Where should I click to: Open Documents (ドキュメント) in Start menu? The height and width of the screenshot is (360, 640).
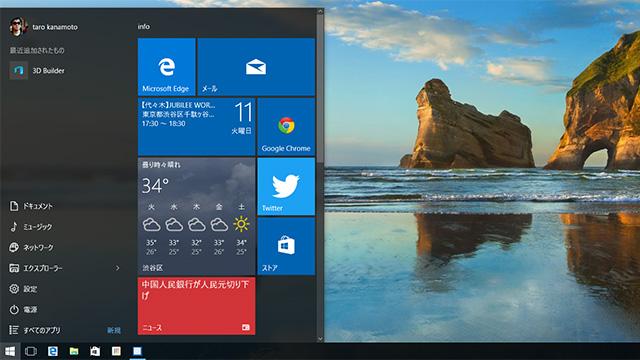31,206
